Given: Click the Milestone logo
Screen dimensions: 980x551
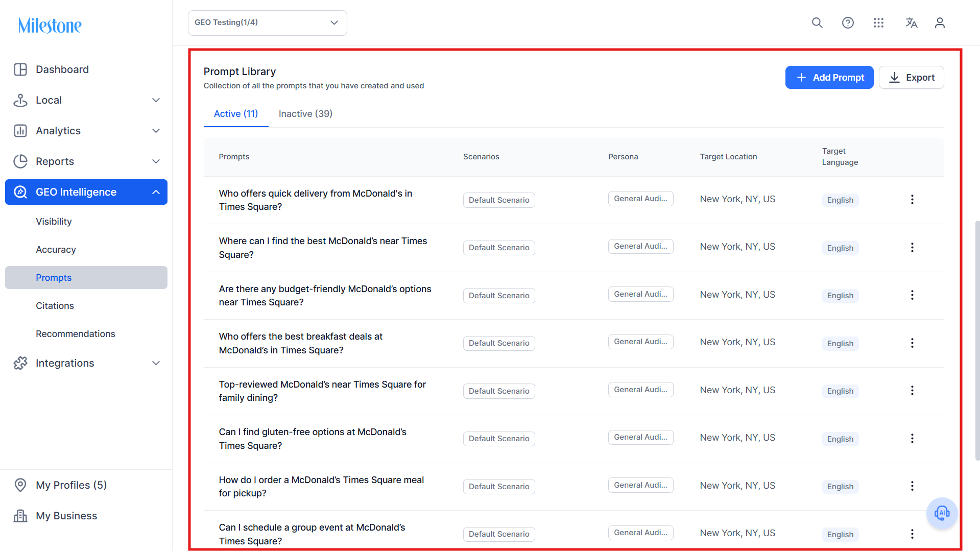Looking at the screenshot, I should tap(50, 25).
